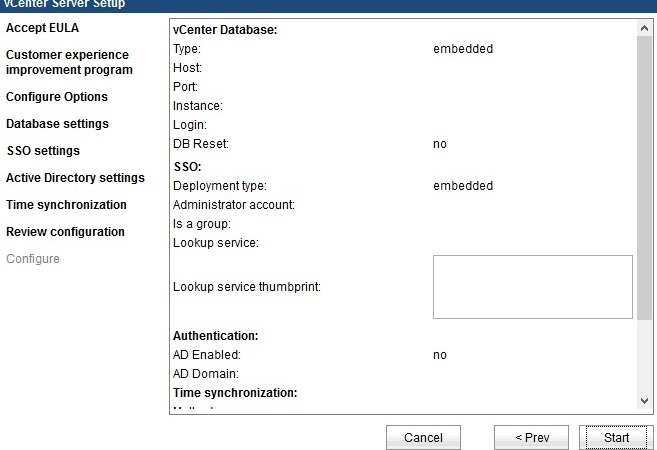Click the Port label
Viewport: 657px width, 450px height.
[x=185, y=87]
